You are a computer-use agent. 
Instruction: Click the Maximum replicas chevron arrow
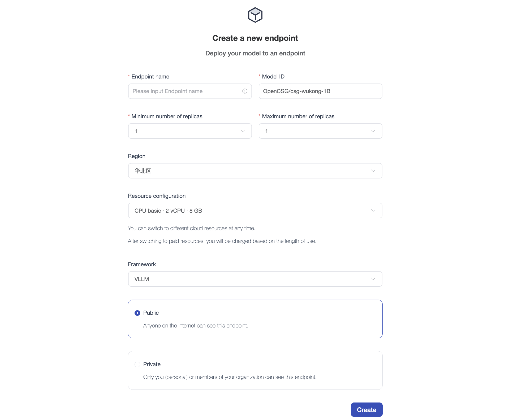pos(373,131)
